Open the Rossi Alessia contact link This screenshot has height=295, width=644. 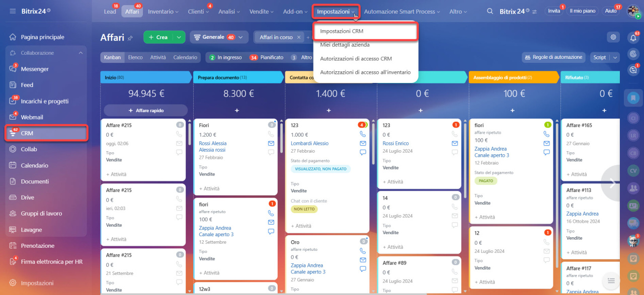point(213,143)
